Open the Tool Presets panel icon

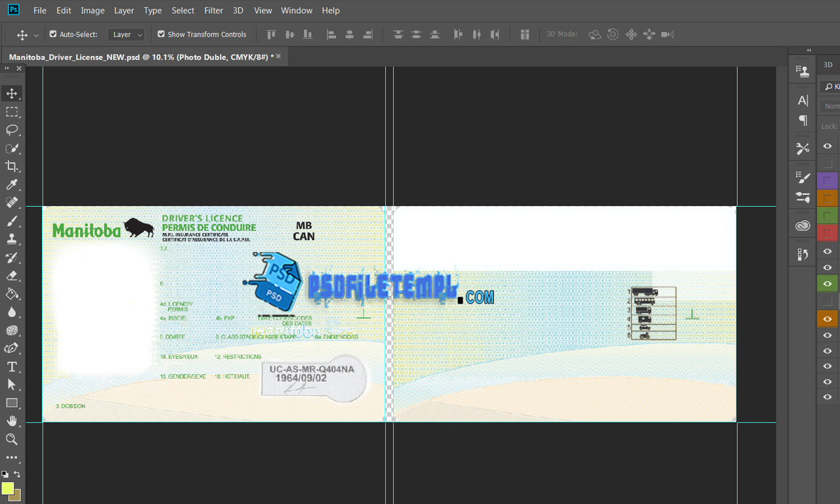click(x=802, y=149)
